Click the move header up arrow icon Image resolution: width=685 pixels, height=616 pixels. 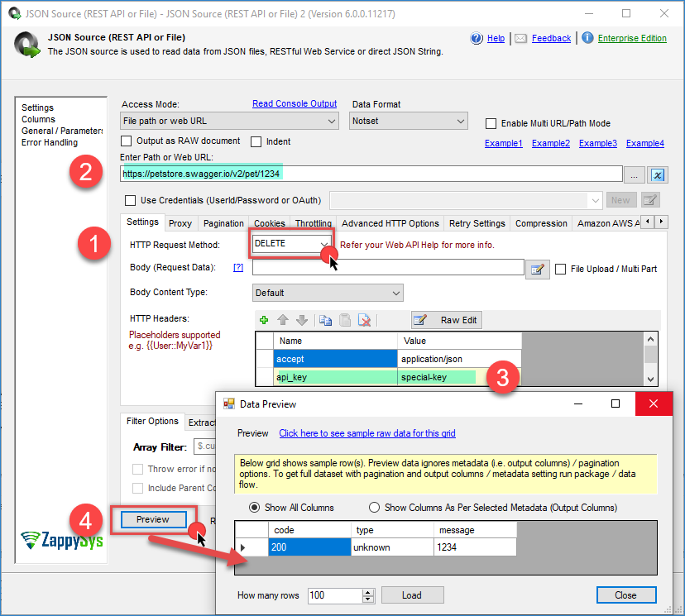(x=283, y=321)
